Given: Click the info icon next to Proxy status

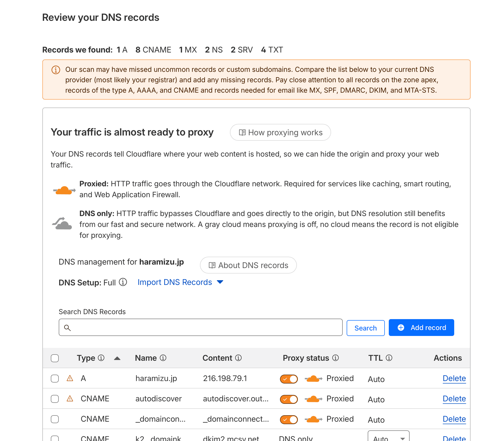Looking at the screenshot, I should tap(336, 358).
